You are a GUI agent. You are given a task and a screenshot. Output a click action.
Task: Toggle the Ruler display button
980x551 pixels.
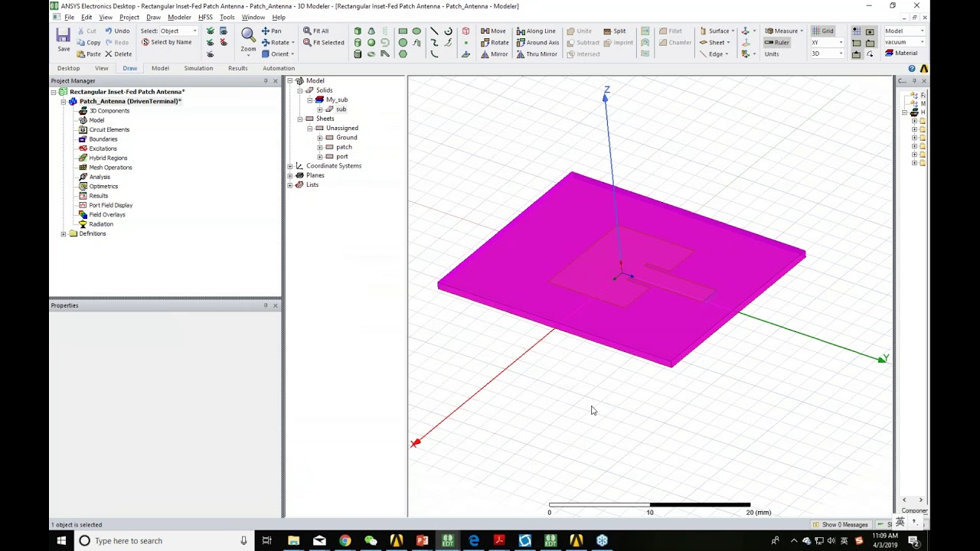tap(777, 43)
